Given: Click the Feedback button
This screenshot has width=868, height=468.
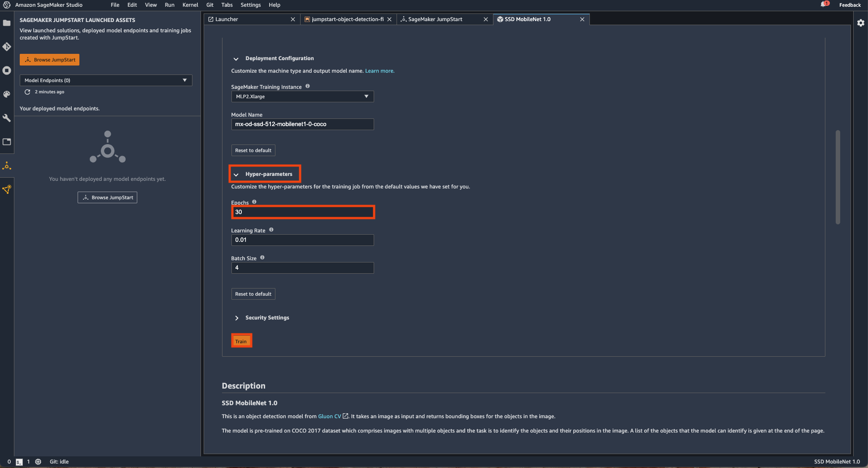Looking at the screenshot, I should (850, 5).
